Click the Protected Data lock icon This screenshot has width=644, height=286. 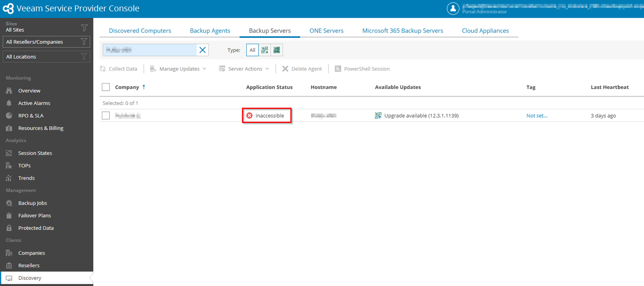click(x=9, y=228)
